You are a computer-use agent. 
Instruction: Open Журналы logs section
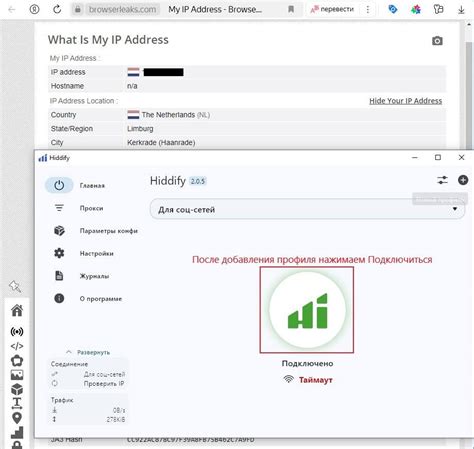(x=94, y=276)
